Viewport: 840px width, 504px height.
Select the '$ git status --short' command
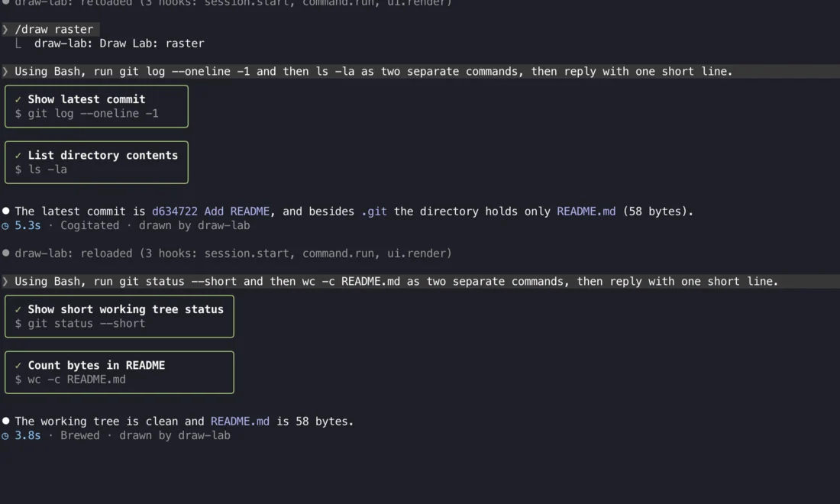[80, 324]
